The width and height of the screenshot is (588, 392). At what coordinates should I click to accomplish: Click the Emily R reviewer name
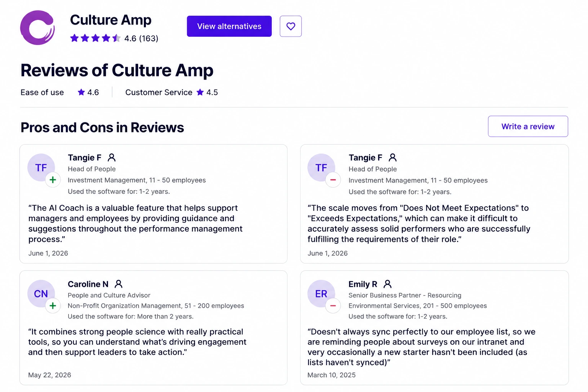tap(363, 284)
